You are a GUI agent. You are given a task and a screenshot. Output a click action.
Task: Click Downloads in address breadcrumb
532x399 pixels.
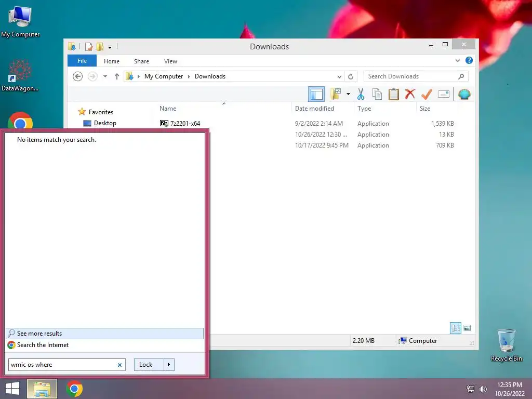point(210,76)
